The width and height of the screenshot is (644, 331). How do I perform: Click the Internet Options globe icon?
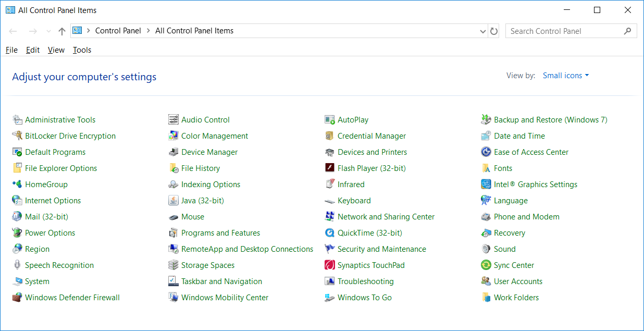pyautogui.click(x=17, y=201)
